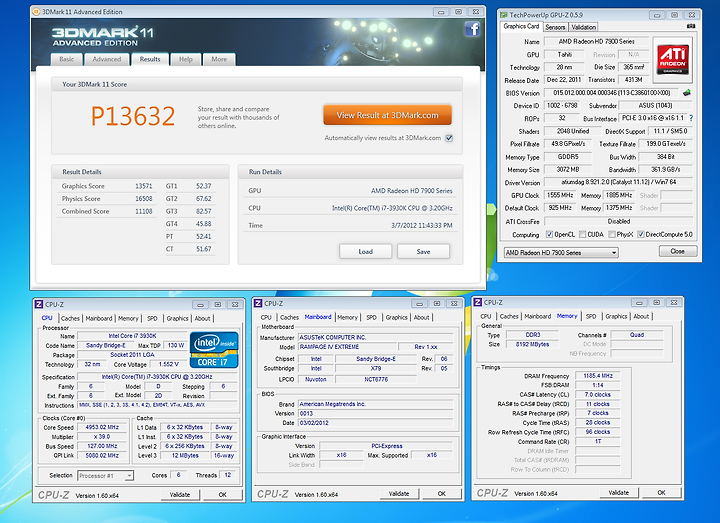The image size is (720, 523).
Task: Click the title icon of CPU-Z Mainboard window
Action: (258, 303)
